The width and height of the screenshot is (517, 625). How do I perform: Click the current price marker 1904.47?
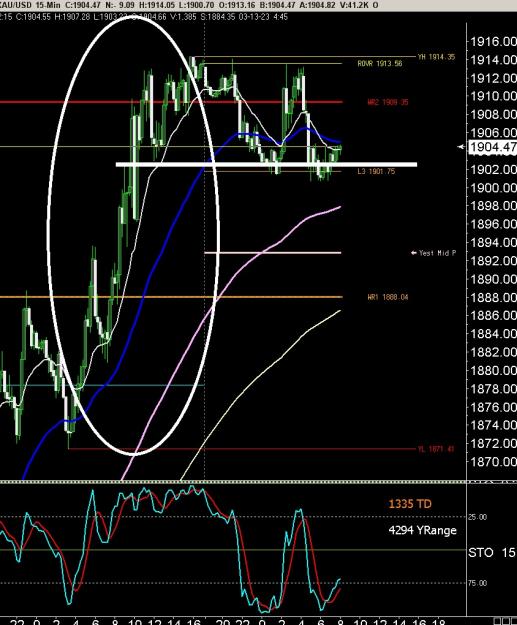(x=493, y=147)
